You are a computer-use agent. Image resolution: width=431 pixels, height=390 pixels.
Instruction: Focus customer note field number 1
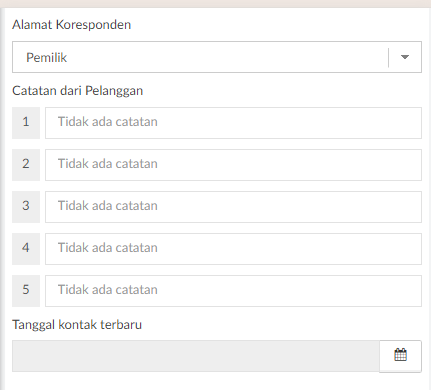tap(233, 123)
